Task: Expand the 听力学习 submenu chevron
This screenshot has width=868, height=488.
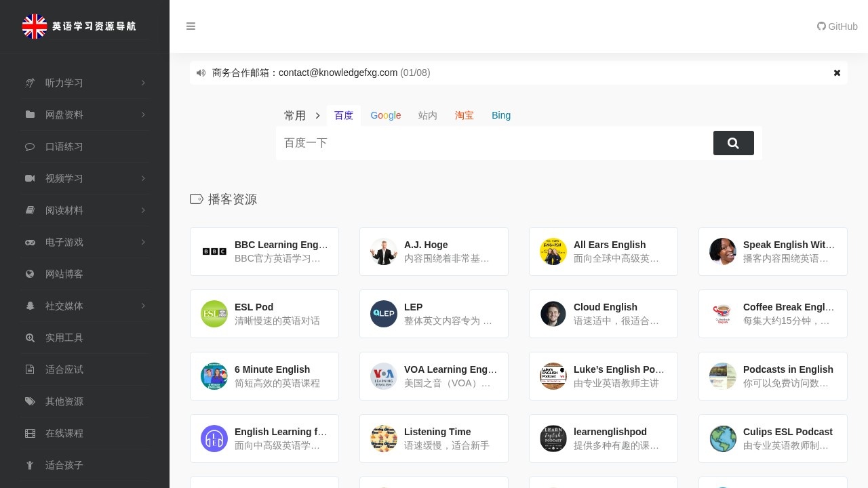Action: (143, 83)
